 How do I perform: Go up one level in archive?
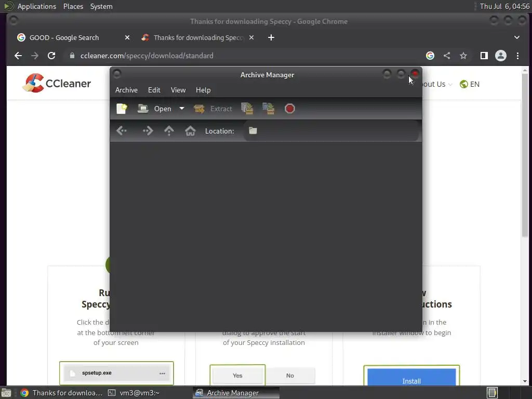click(x=169, y=130)
